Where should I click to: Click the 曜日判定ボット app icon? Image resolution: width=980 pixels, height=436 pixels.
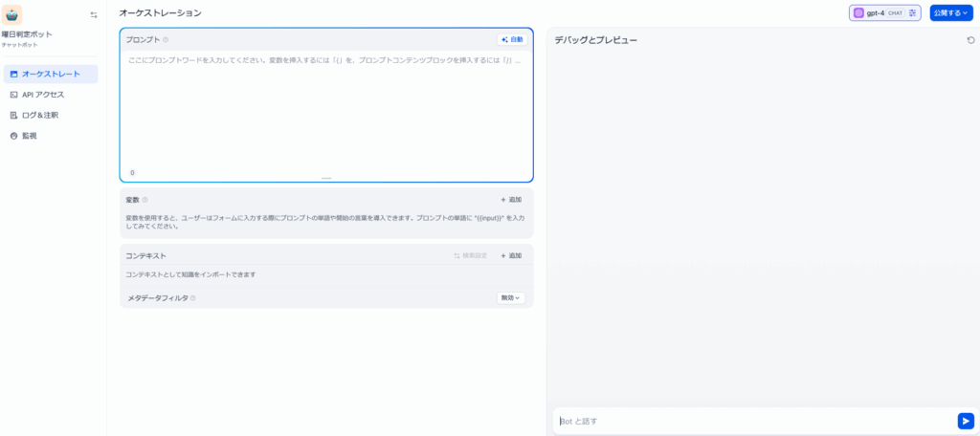[12, 13]
